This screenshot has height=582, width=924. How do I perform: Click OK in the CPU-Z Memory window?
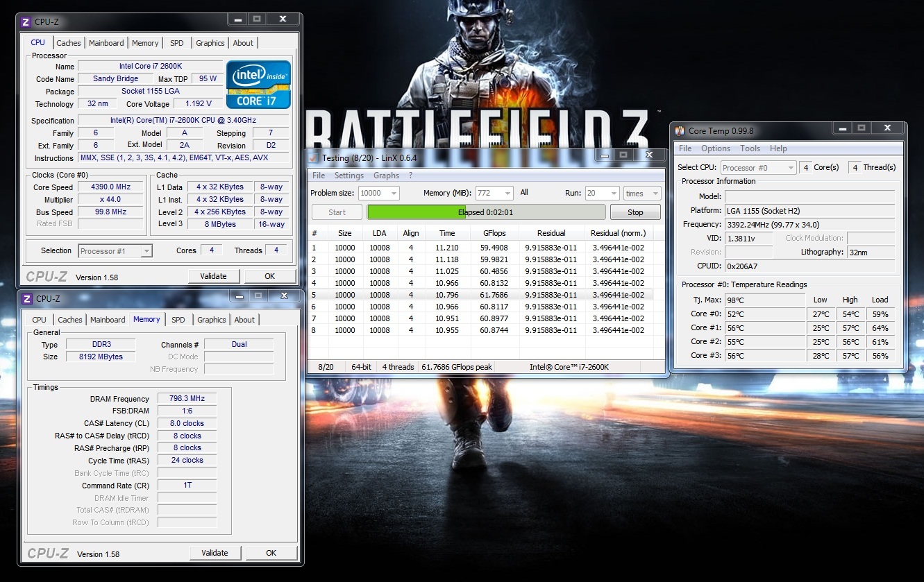(x=271, y=553)
